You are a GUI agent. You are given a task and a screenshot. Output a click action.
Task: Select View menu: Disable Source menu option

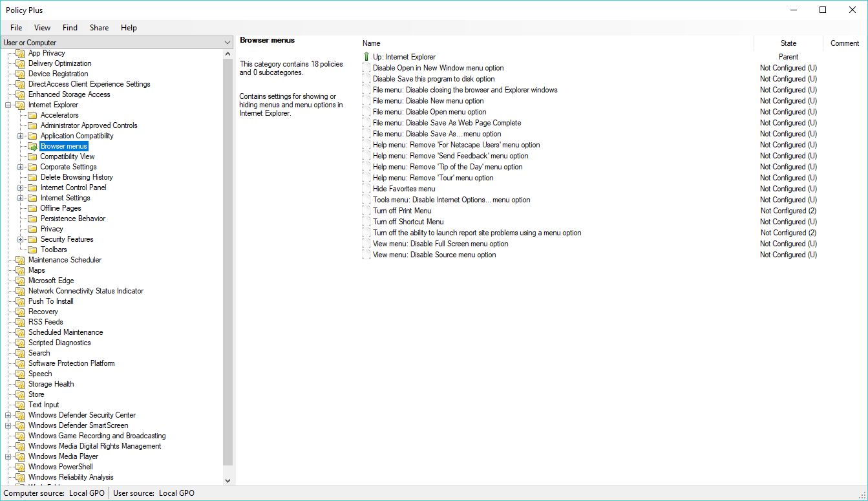(434, 255)
